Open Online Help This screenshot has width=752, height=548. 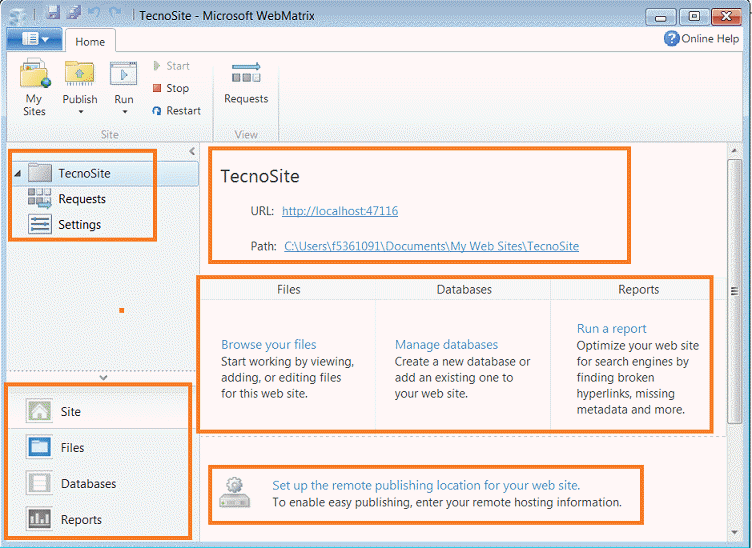coord(701,38)
